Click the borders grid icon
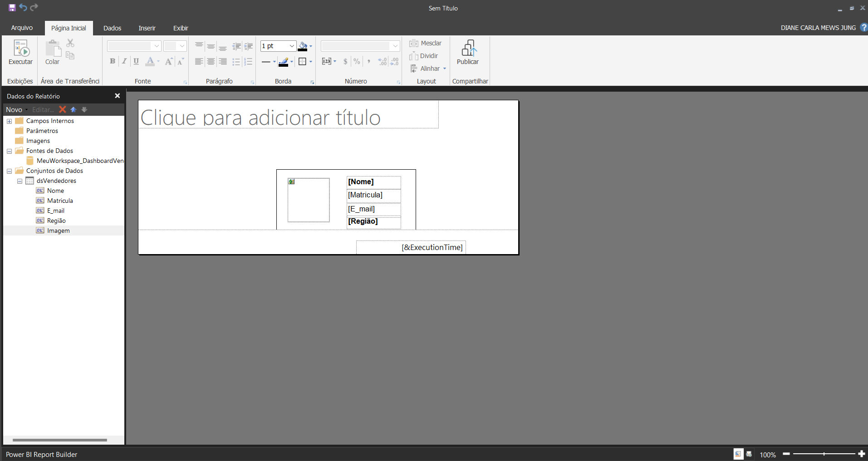The width and height of the screenshot is (868, 461). pyautogui.click(x=302, y=61)
